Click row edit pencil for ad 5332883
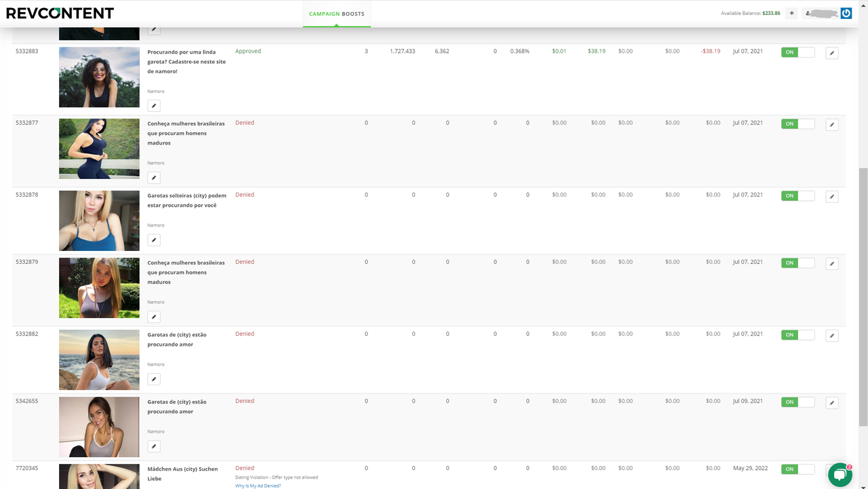Screen dimensions: 868x489 click(x=832, y=53)
